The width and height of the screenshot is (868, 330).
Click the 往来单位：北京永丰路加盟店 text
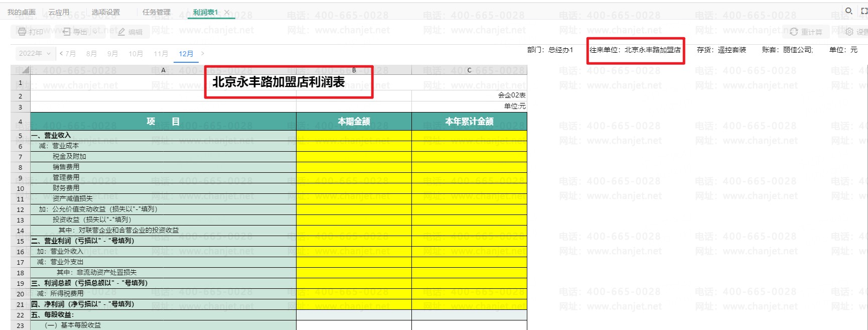[635, 50]
